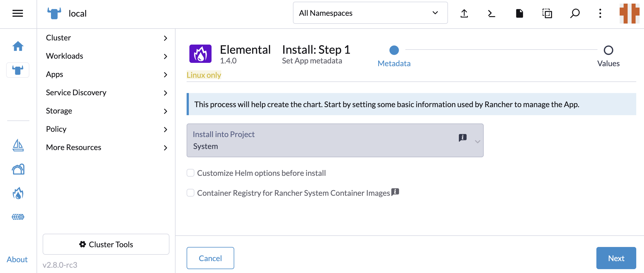
Task: Select Cluster in side navigation
Action: [58, 38]
